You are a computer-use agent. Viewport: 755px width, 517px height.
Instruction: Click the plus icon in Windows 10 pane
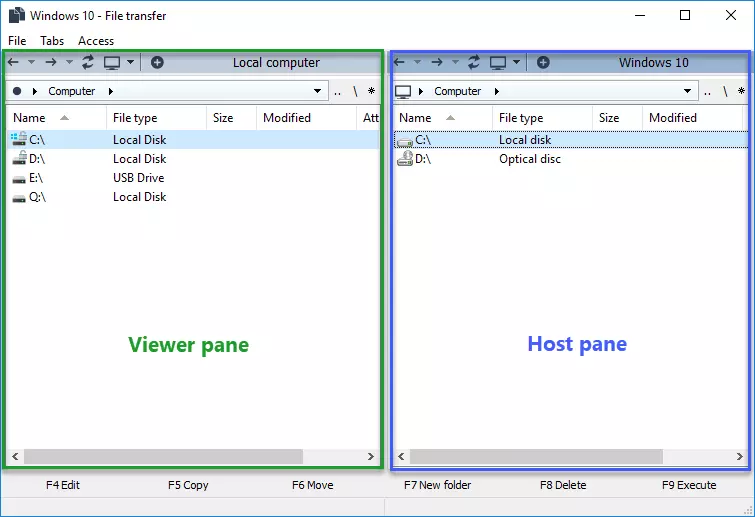point(543,62)
